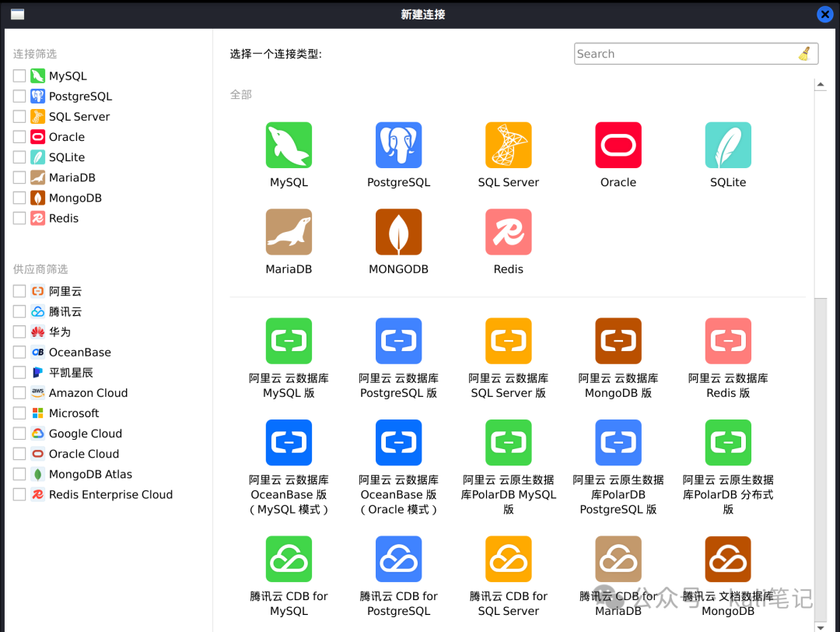Click the MongoDB Atlas vendor label
840x632 pixels.
pyautogui.click(x=90, y=475)
